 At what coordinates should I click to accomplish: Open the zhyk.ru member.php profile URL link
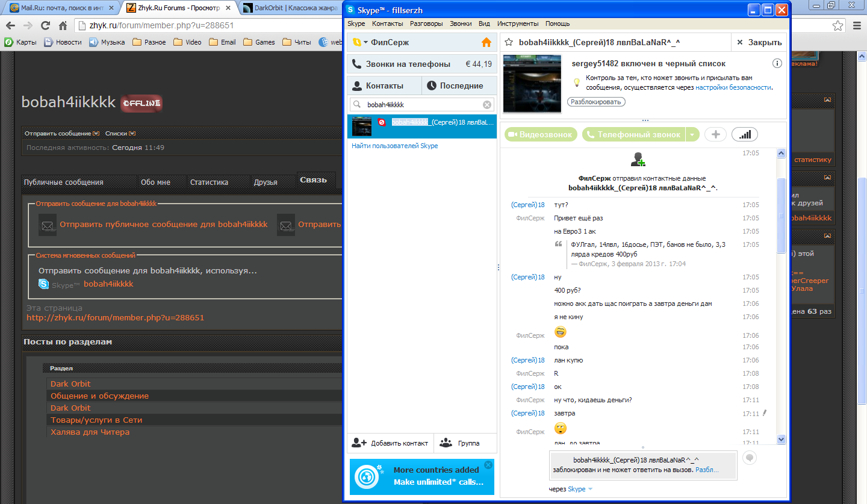point(116,317)
